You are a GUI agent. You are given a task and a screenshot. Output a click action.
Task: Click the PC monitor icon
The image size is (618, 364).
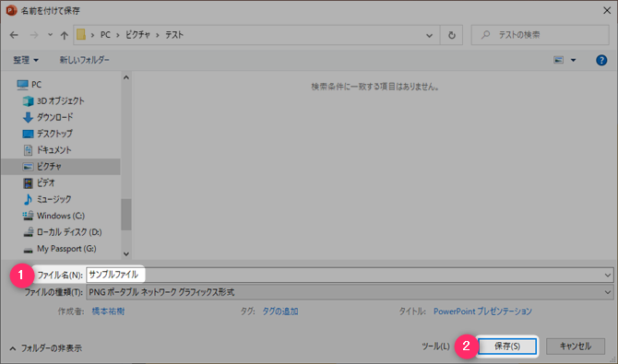coord(22,85)
